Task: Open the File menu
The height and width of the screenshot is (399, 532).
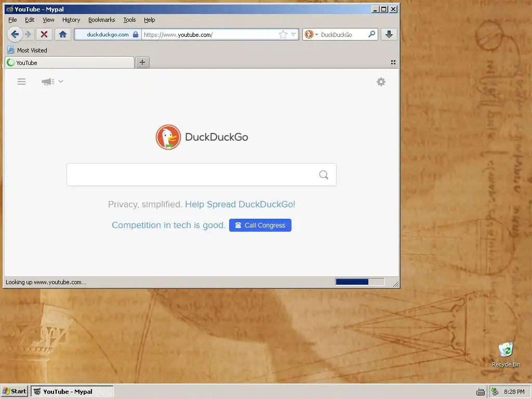Action: (x=12, y=20)
